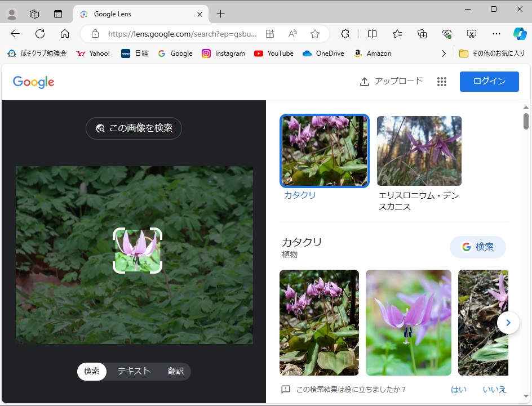
Task: Switch to the 翻訳 mode
Action: point(176,371)
